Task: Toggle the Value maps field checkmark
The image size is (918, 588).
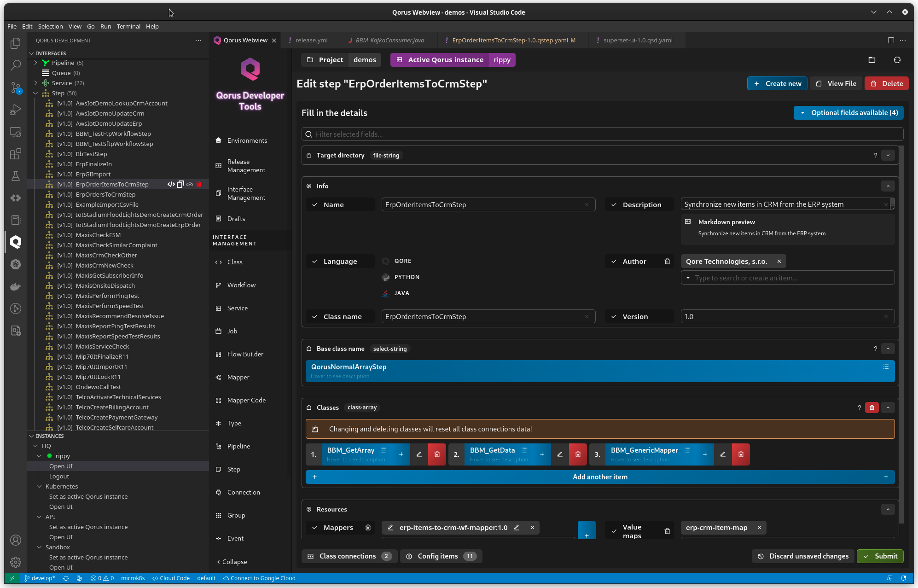Action: tap(614, 531)
